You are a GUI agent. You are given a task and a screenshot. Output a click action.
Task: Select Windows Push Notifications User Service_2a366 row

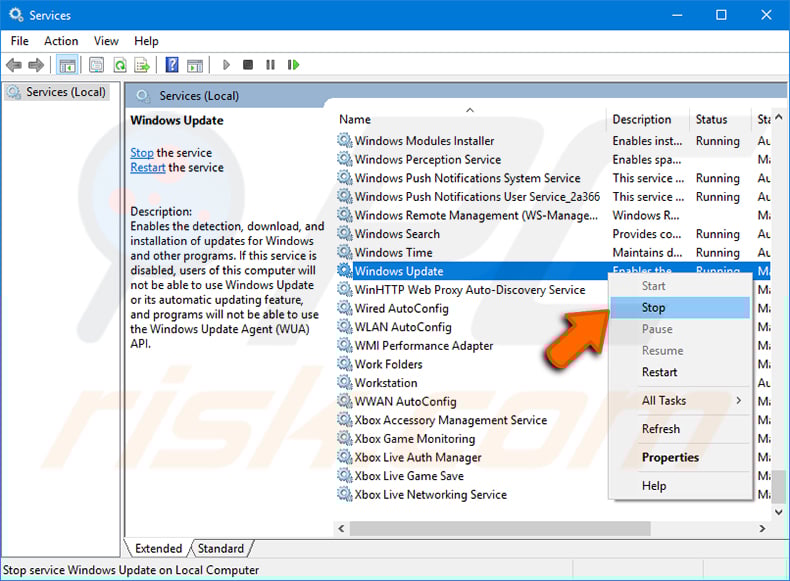[x=553, y=197]
